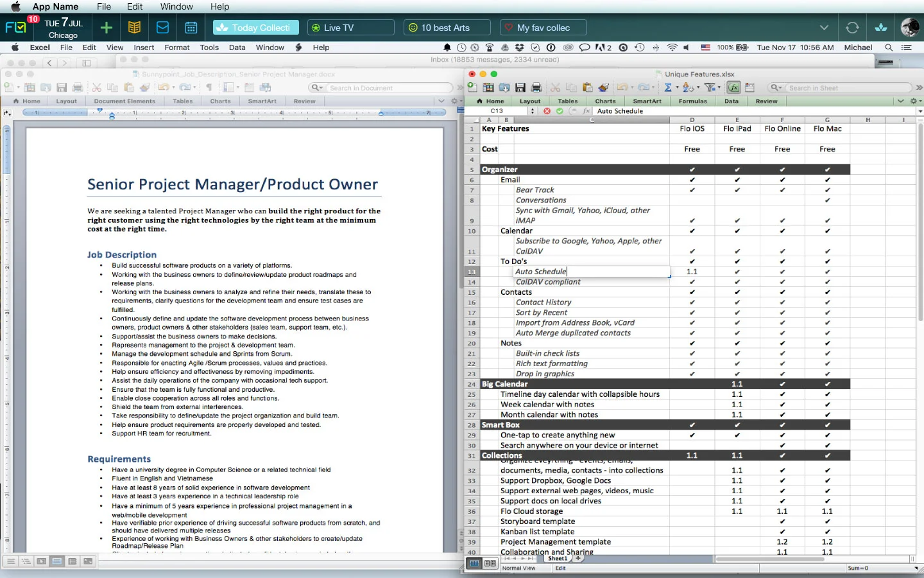This screenshot has width=924, height=578.
Task: Click the Excel formula bar input field
Action: click(x=754, y=111)
